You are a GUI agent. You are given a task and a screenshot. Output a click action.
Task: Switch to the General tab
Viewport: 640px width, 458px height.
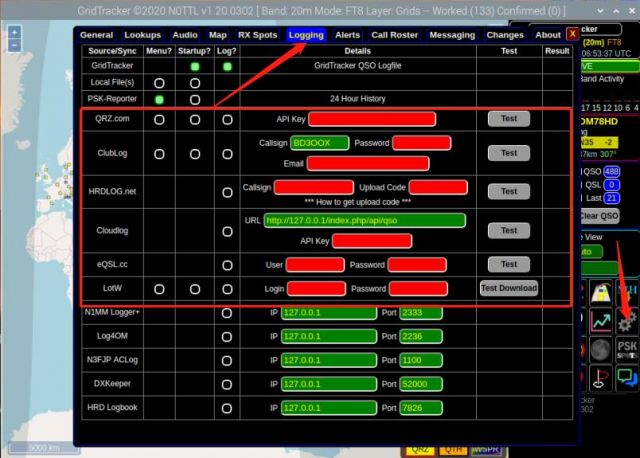pyautogui.click(x=96, y=35)
